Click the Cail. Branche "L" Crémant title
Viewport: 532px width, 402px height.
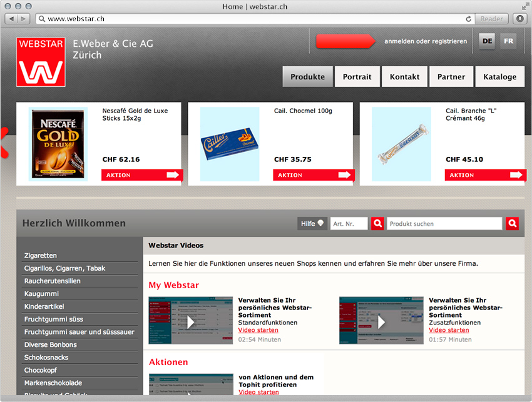coord(471,114)
